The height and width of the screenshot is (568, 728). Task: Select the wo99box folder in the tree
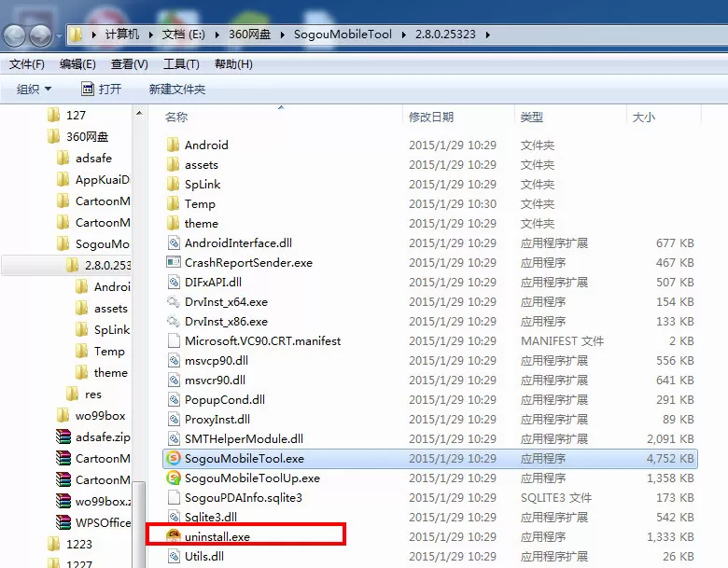pyautogui.click(x=91, y=415)
